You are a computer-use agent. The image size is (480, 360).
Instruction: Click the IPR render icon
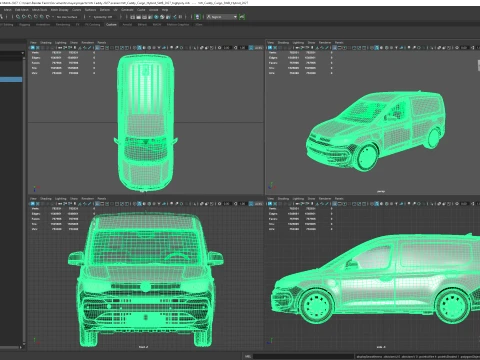click(x=144, y=17)
